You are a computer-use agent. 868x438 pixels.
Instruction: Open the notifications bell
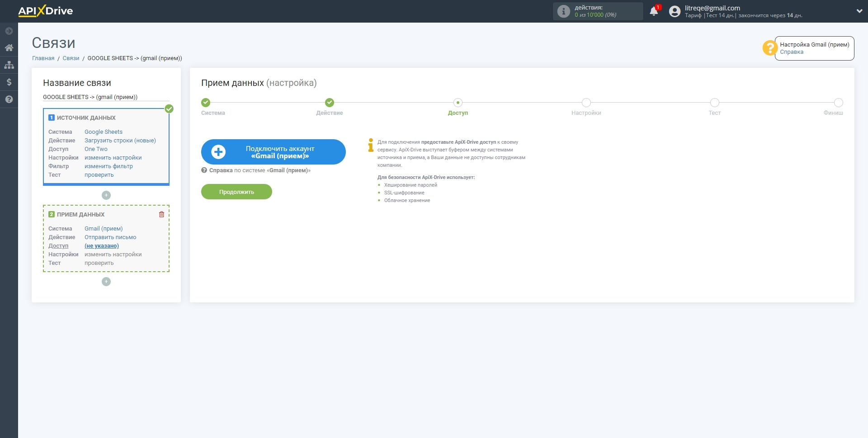click(654, 11)
